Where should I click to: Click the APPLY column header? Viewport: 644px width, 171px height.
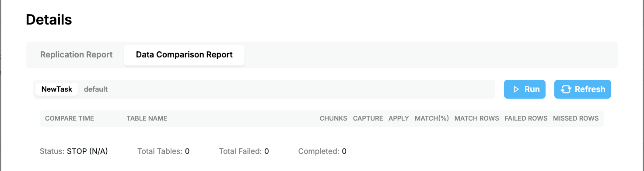[399, 118]
